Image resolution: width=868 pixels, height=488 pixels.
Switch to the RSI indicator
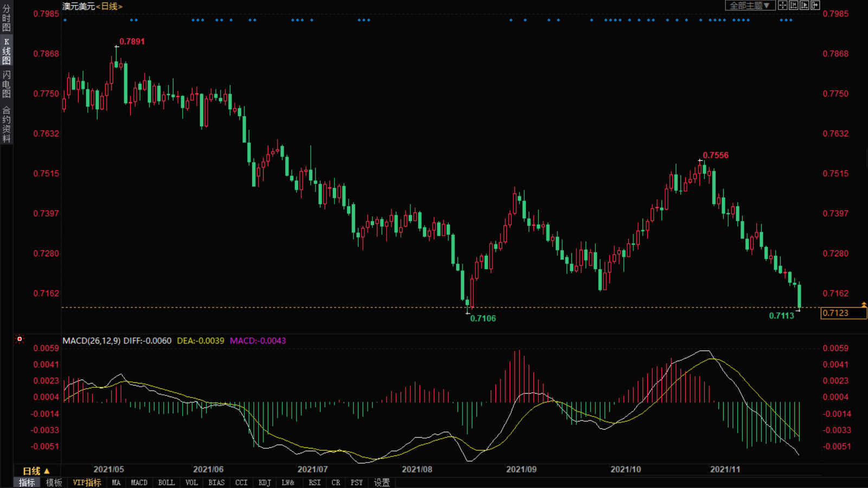(314, 483)
